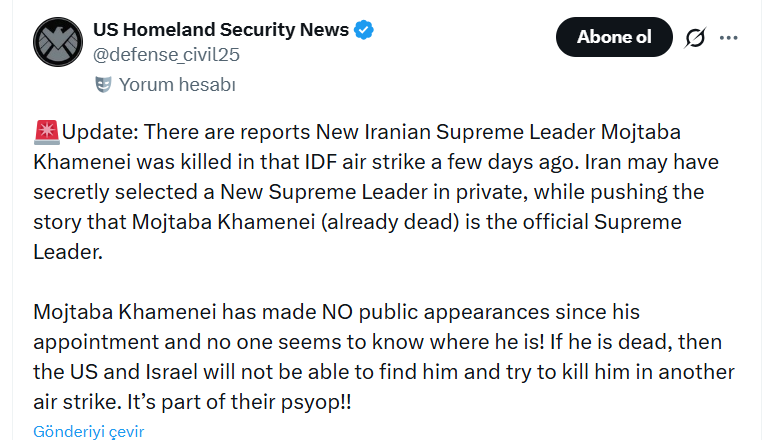Open the three-dot more options menu
The width and height of the screenshot is (766, 440).
[x=729, y=38]
